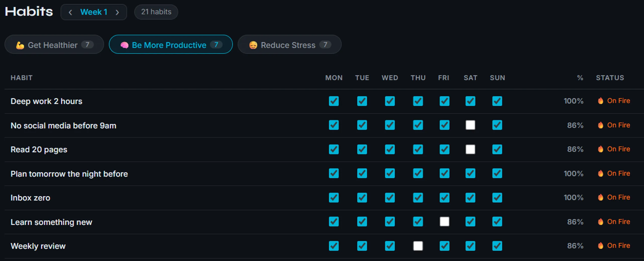Uncheck Inbox zero on Sunday

[x=497, y=198]
